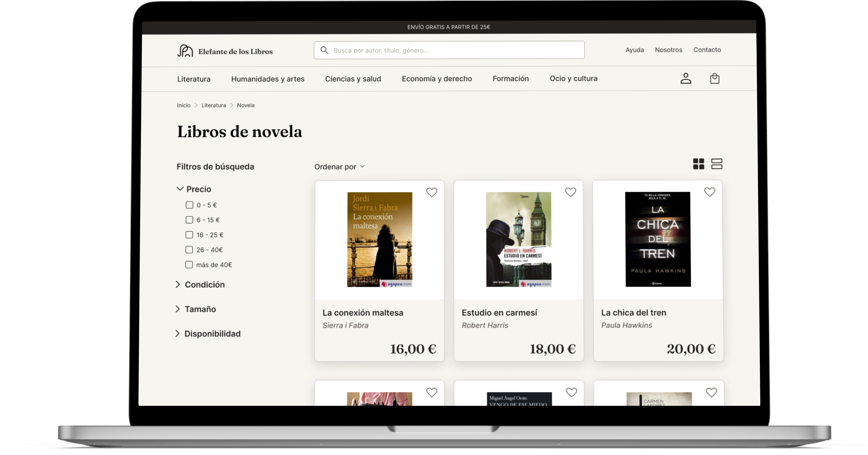Click Inicio in the breadcrumb
Viewport: 868px width, 455px height.
pyautogui.click(x=184, y=105)
